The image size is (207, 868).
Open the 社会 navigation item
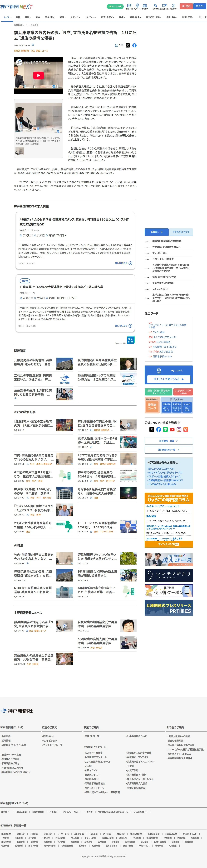pyautogui.click(x=38, y=17)
